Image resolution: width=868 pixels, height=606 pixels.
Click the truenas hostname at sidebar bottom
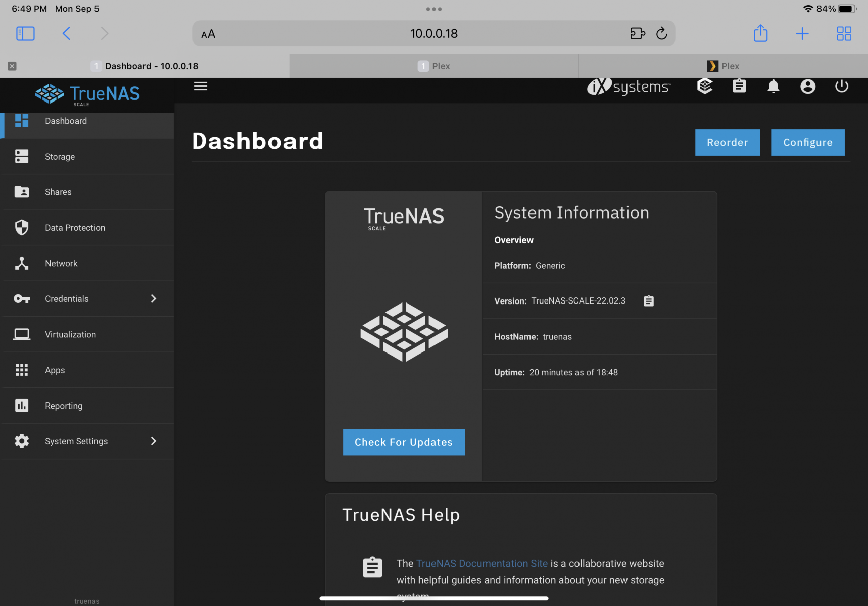[87, 601]
